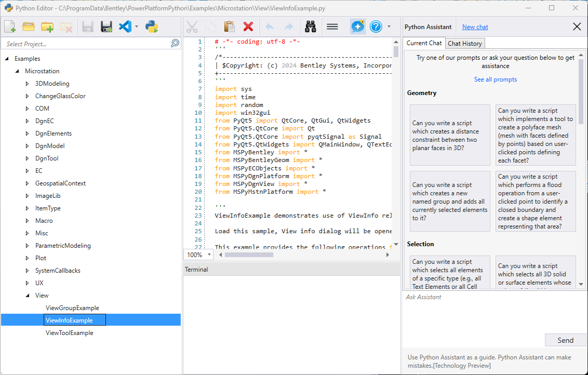
Task: Choose the select elements by type prompt
Action: pyautogui.click(x=450, y=273)
